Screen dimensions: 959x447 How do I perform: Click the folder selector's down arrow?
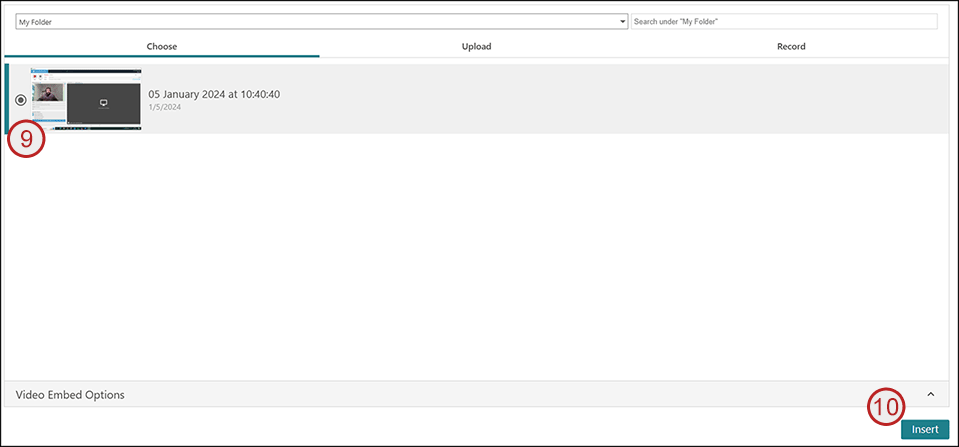[x=623, y=21]
